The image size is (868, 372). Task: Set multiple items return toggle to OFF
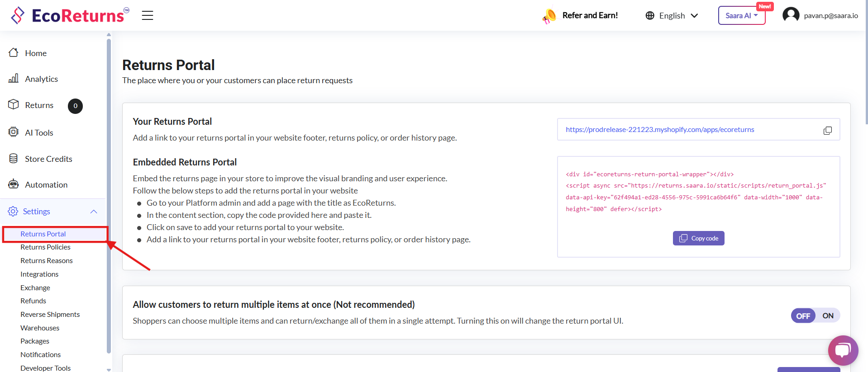803,316
